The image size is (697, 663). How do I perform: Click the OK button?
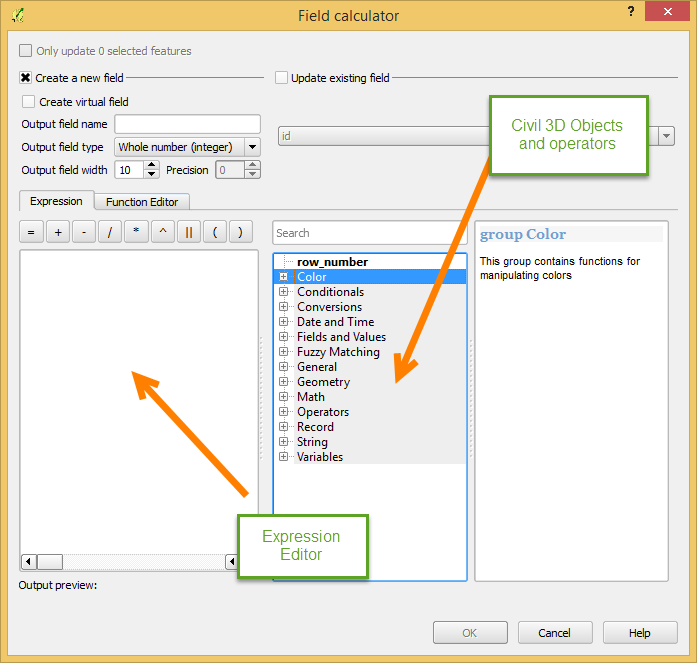click(470, 632)
